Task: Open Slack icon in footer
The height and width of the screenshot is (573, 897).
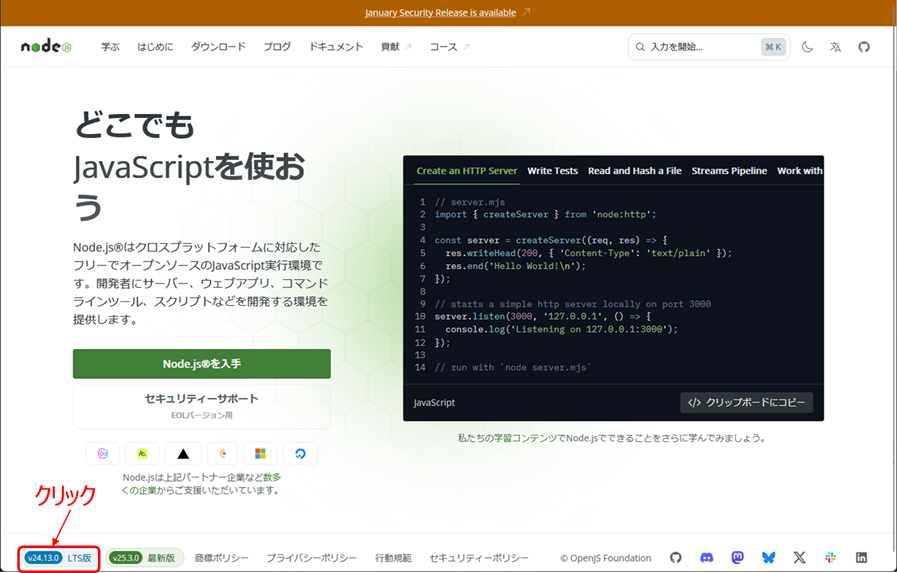Action: point(830,558)
